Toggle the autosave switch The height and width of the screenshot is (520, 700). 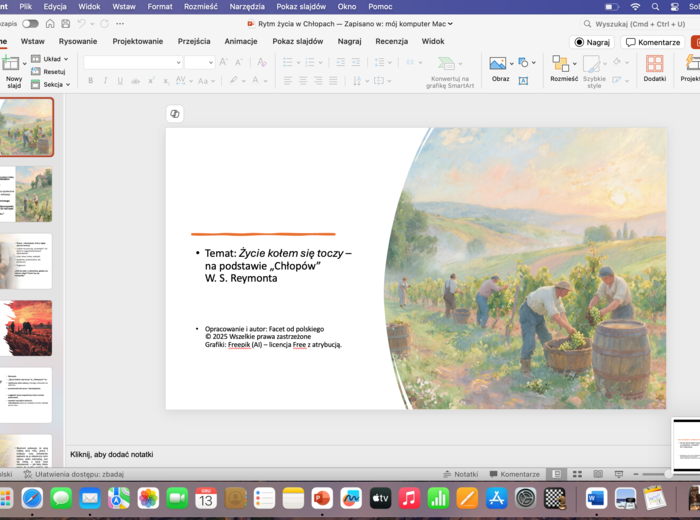(x=30, y=24)
